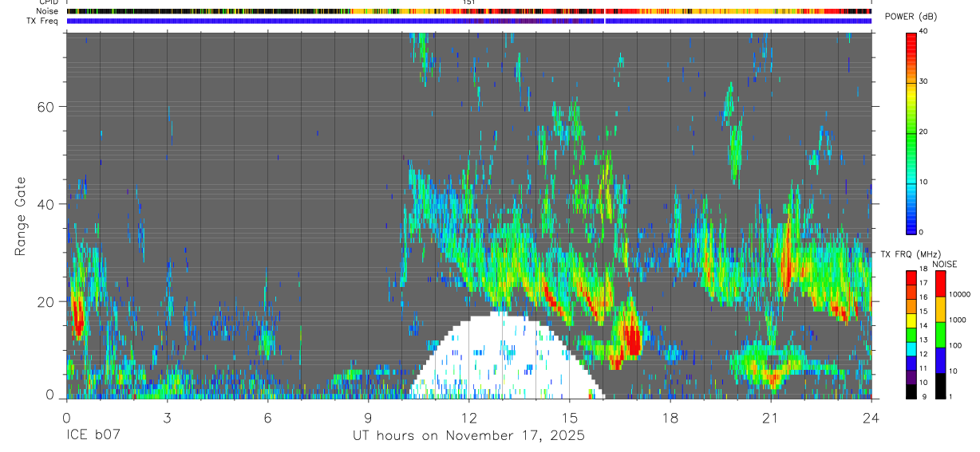Viewport: 980px width, 452px height.
Task: Click the Noise strip label at top left
Action: pos(47,11)
